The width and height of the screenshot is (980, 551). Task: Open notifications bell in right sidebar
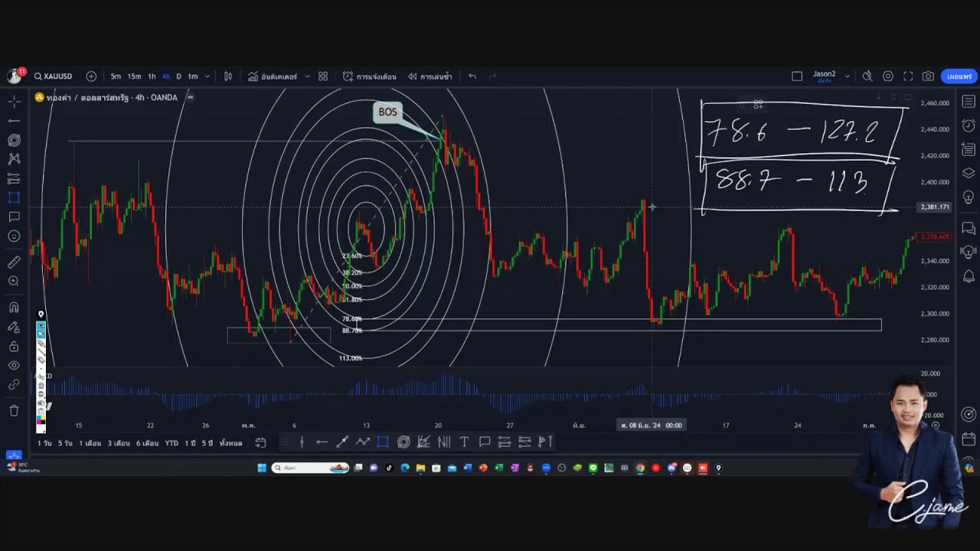tap(969, 275)
